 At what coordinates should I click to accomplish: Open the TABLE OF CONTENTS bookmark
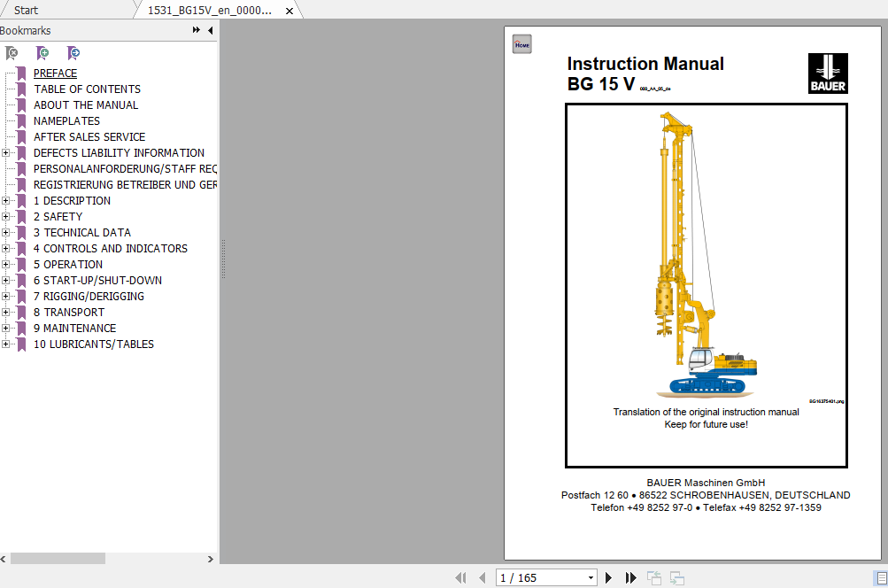click(88, 89)
